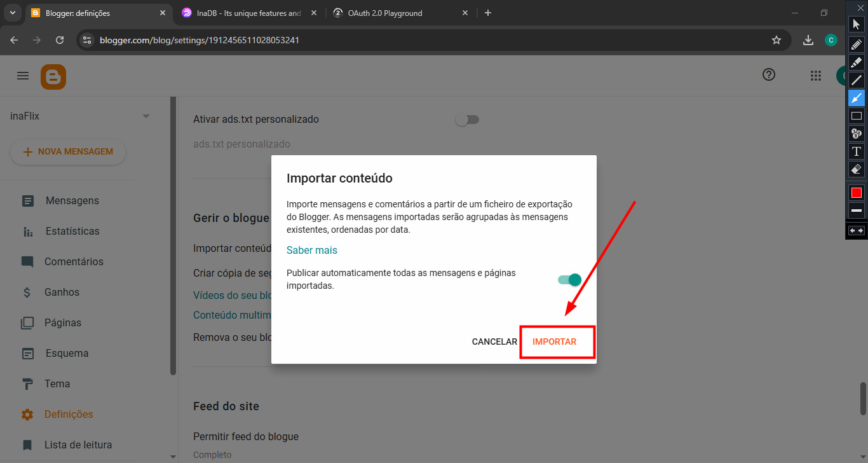Dismiss the dialog with CANCELAR

[x=494, y=342]
